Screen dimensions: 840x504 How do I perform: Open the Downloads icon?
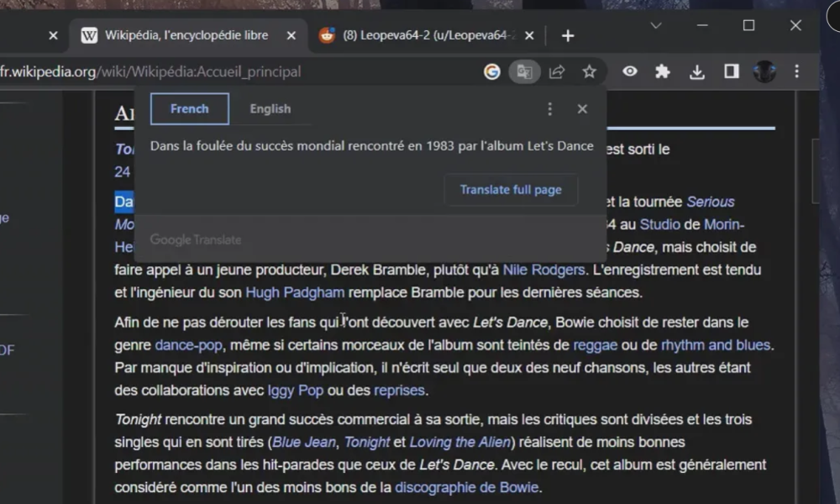point(696,72)
